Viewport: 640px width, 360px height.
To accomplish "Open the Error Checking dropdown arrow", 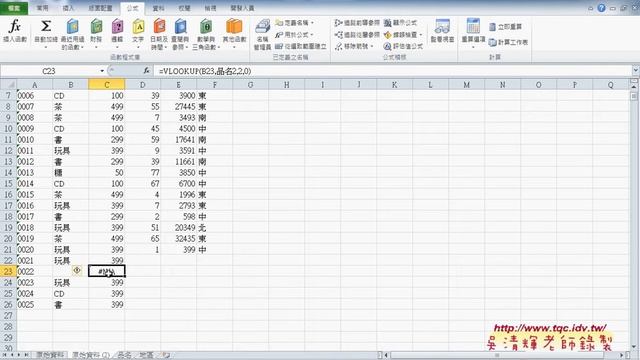I will pos(421,35).
